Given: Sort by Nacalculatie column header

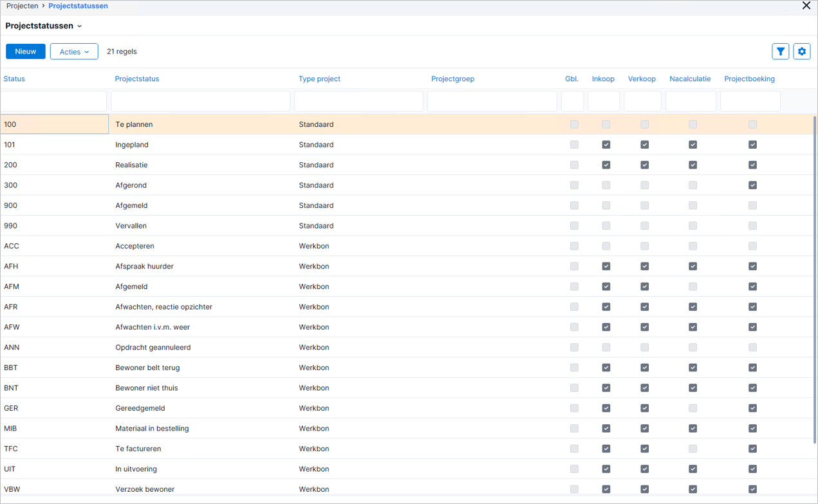Looking at the screenshot, I should click(x=690, y=79).
